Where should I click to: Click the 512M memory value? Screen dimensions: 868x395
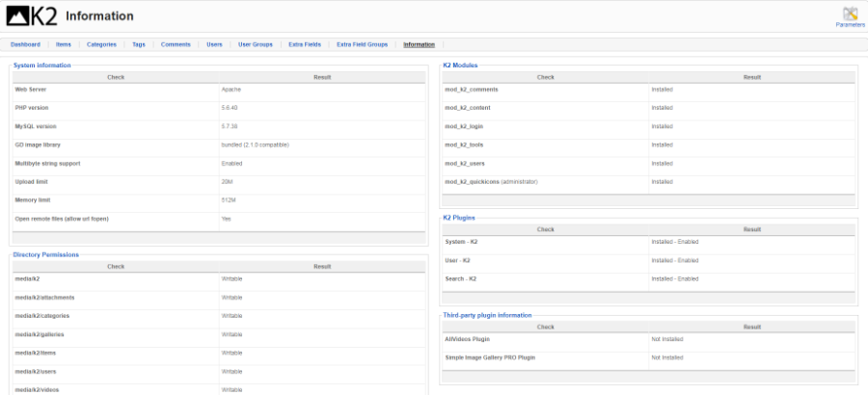click(229, 200)
